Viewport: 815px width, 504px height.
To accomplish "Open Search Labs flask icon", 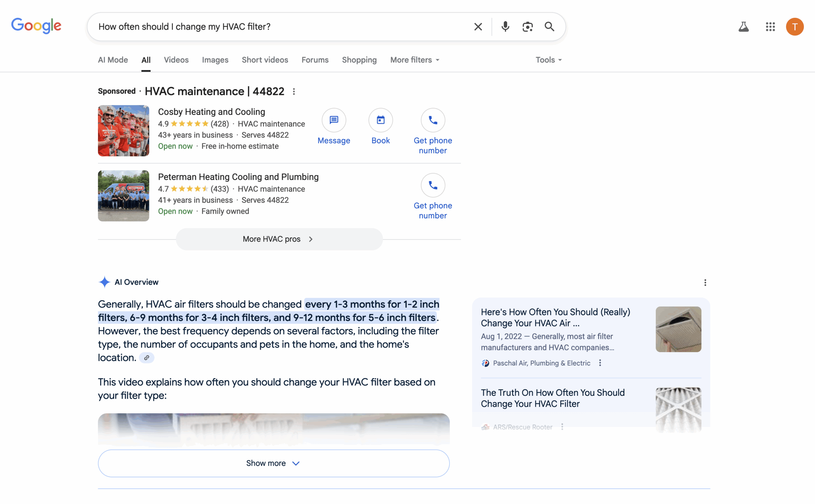I will tap(743, 27).
